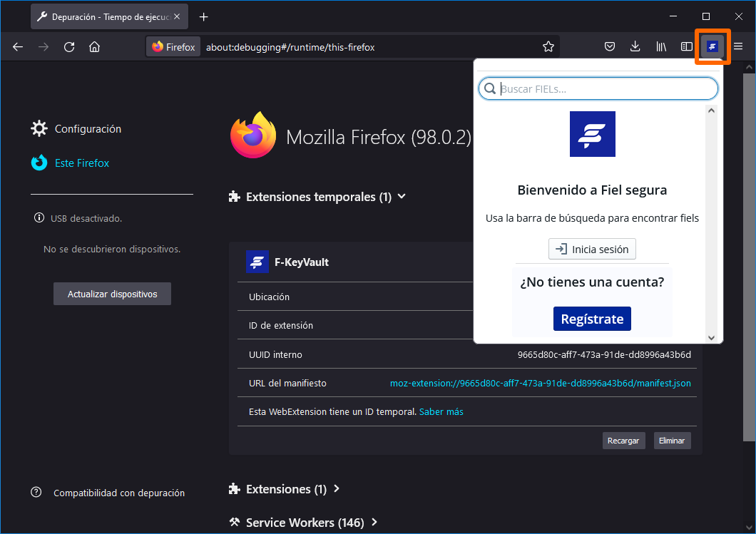Viewport: 756px width, 534px height.
Task: Click the Mozilla Firefox large logo
Action: click(253, 135)
